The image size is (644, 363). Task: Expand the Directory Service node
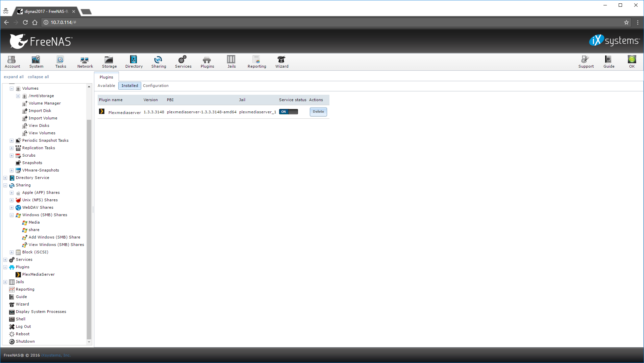tap(5, 178)
